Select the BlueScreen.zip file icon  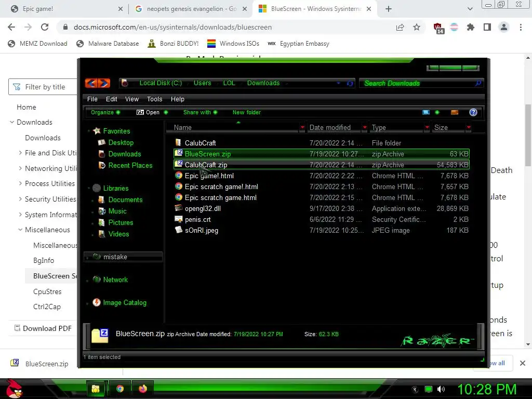(x=179, y=153)
